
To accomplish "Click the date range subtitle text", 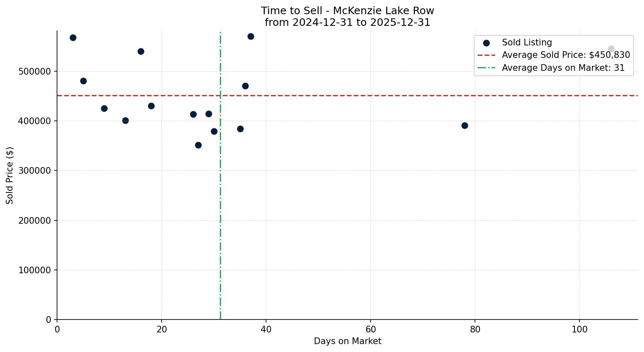I will click(347, 22).
